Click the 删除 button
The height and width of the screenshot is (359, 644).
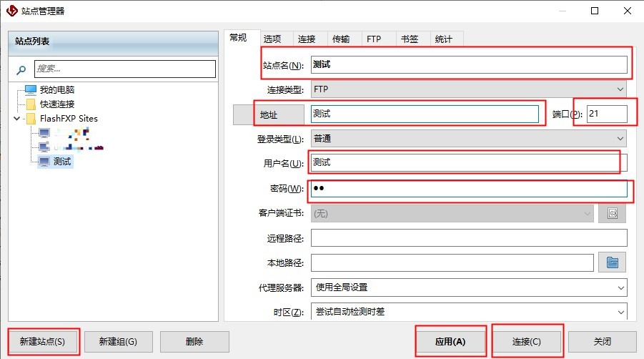[x=194, y=342]
